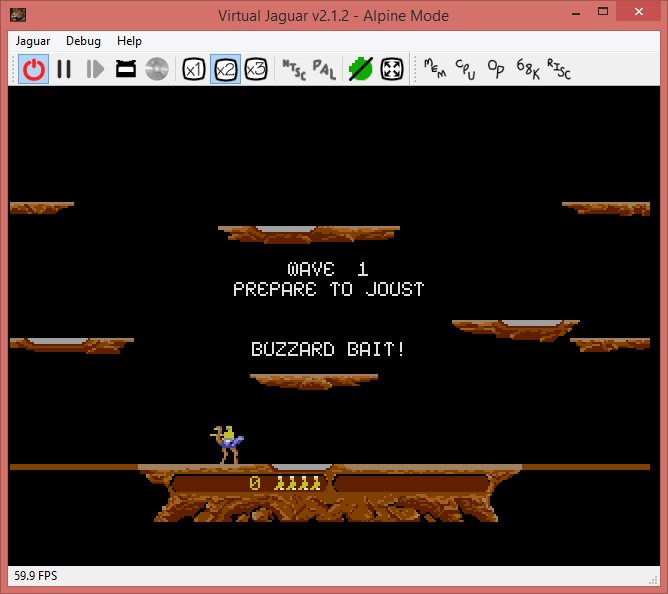
Task: Toggle the green blur filter icon
Action: (361, 69)
